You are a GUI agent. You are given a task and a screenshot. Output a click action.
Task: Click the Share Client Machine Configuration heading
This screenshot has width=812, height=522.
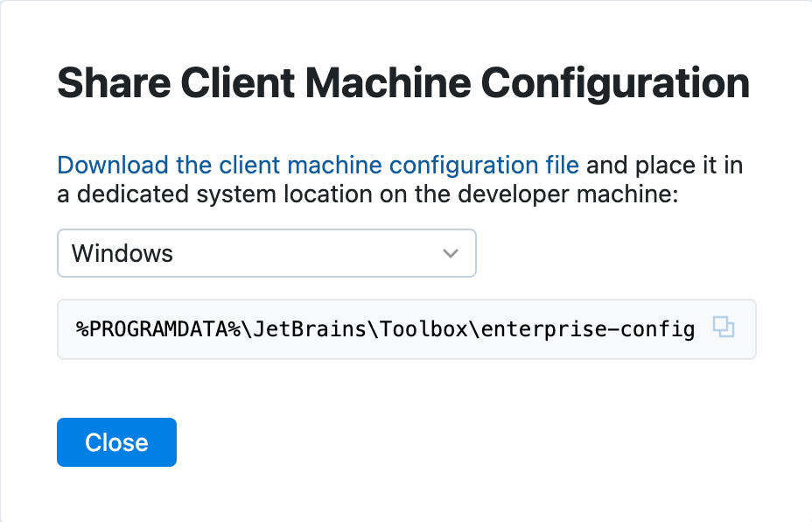402,82
